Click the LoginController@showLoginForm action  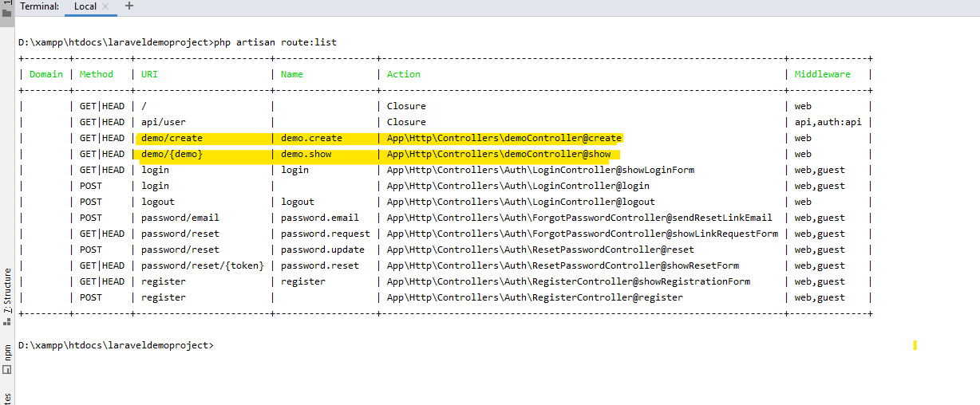pyautogui.click(x=541, y=170)
